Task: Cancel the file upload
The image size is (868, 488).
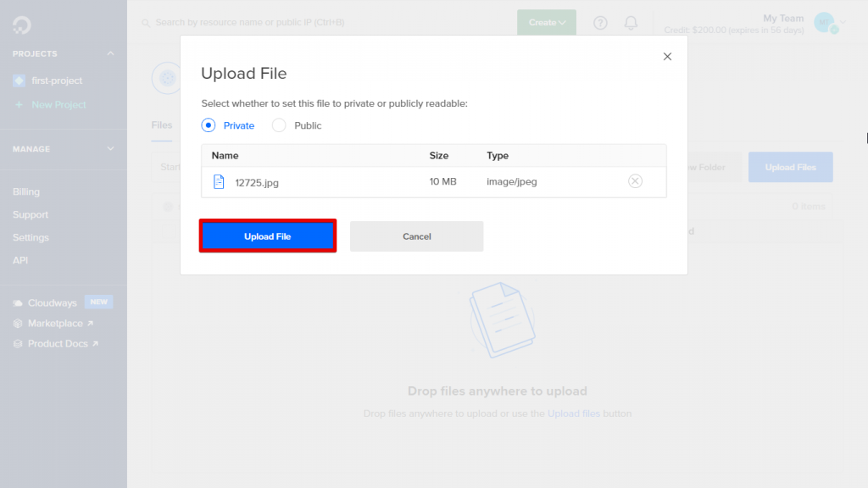Action: pyautogui.click(x=416, y=236)
